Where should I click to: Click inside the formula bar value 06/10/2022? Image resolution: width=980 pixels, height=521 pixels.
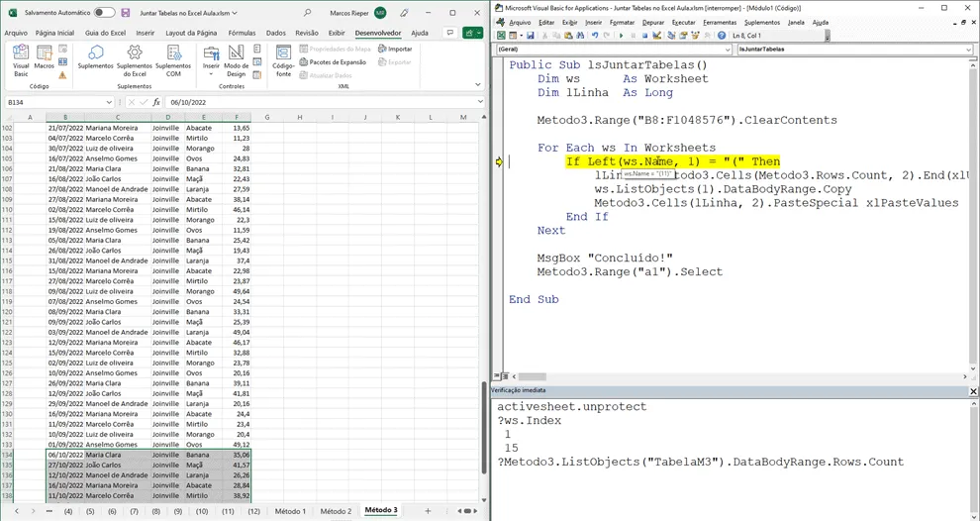click(188, 102)
